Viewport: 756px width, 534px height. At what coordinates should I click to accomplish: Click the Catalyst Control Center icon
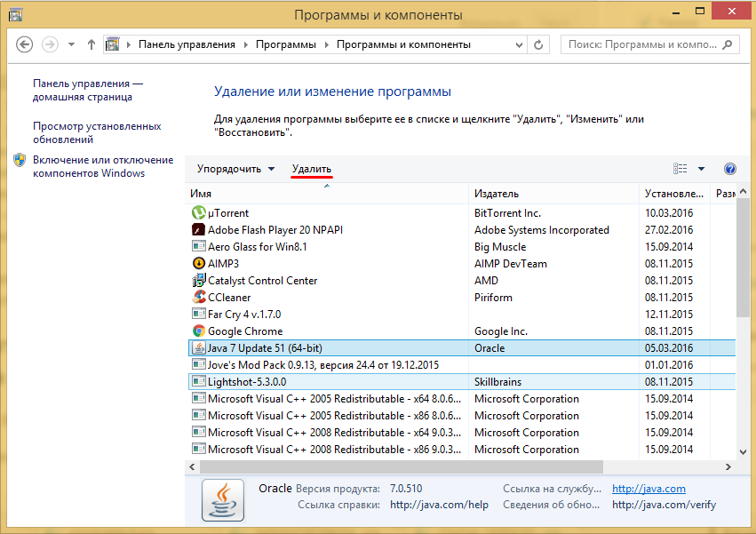[x=199, y=281]
